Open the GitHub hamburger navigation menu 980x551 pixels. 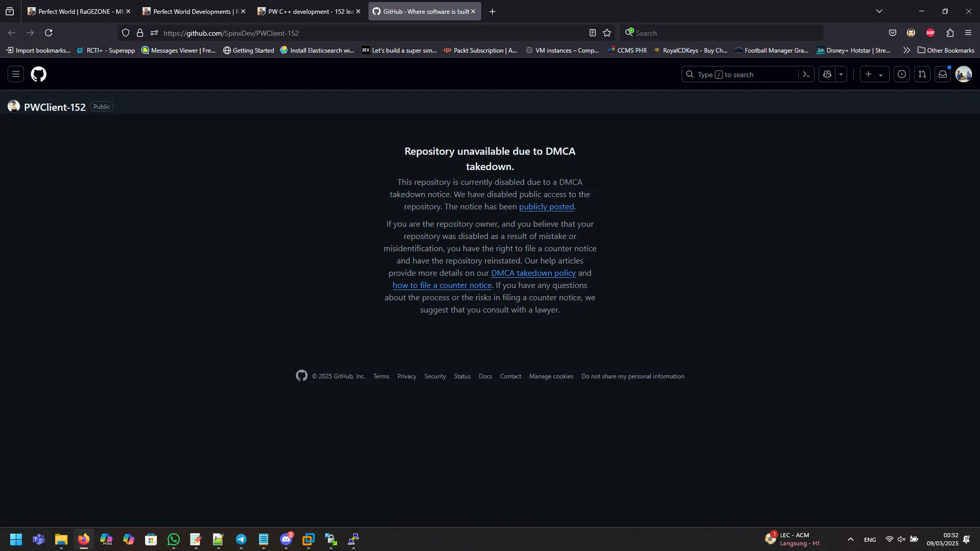pos(16,75)
